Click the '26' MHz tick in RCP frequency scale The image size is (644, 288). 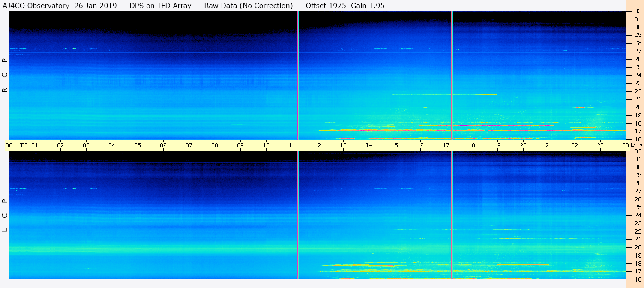point(638,59)
